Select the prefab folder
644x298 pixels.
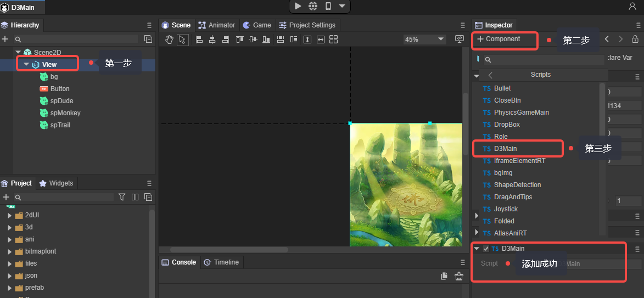click(x=35, y=288)
